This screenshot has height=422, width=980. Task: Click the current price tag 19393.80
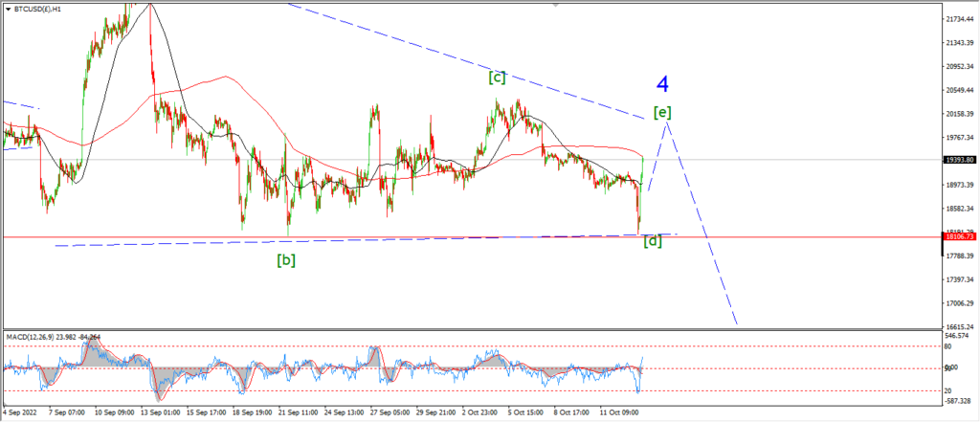tap(960, 160)
